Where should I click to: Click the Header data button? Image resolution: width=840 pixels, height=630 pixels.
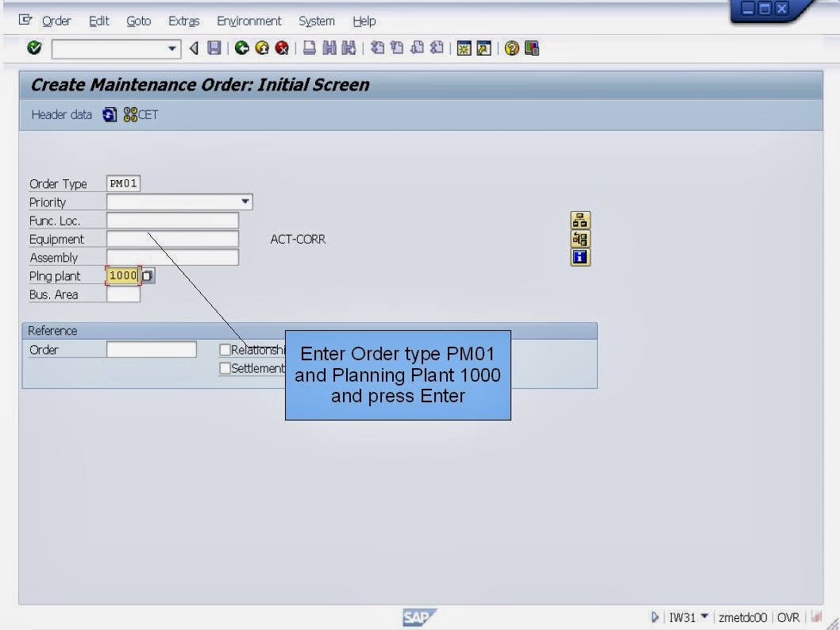(61, 114)
